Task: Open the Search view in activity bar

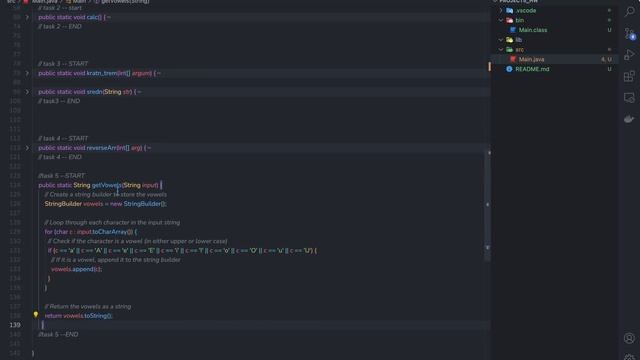Action: [x=629, y=11]
